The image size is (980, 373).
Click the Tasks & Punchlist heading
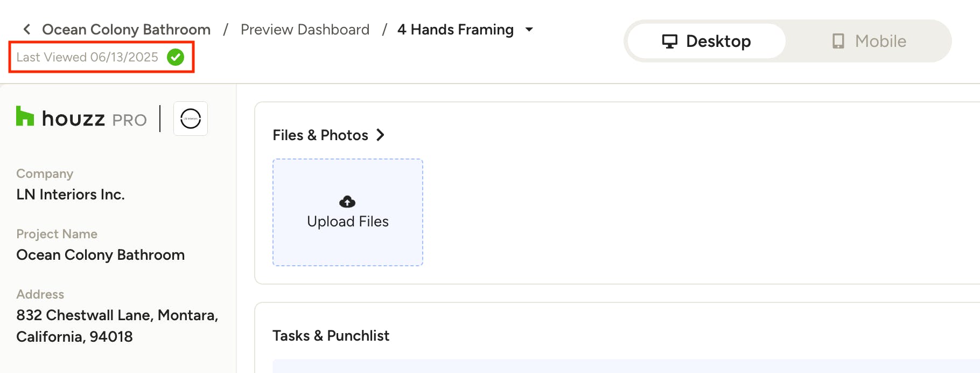(x=331, y=336)
